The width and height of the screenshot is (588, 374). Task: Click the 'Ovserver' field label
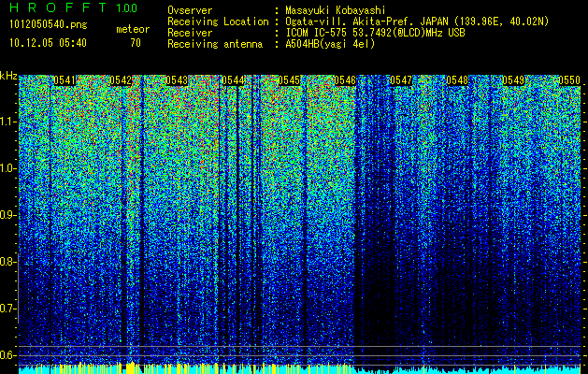coord(190,10)
